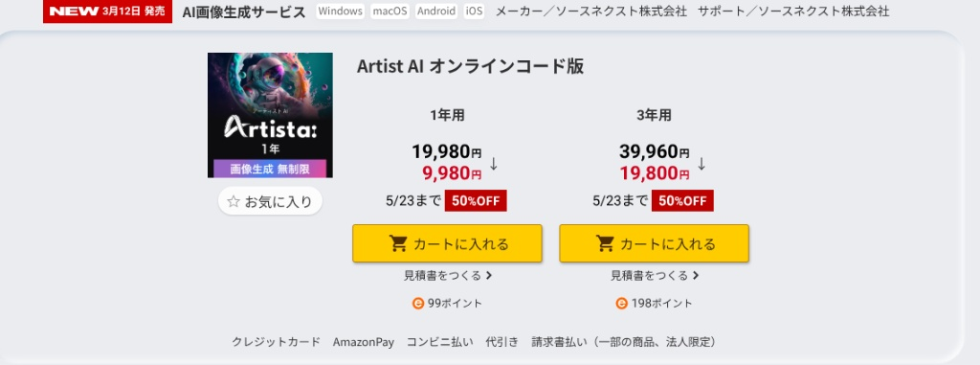The height and width of the screenshot is (365, 980).
Task: Click cart icon on 1年用 カートに入れる button
Action: tap(398, 243)
